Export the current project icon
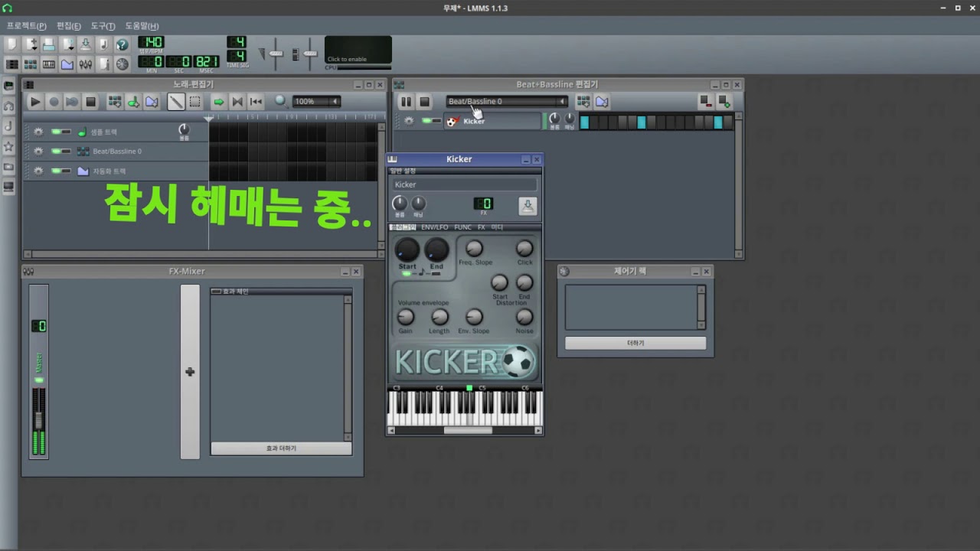The height and width of the screenshot is (551, 980). pos(103,44)
